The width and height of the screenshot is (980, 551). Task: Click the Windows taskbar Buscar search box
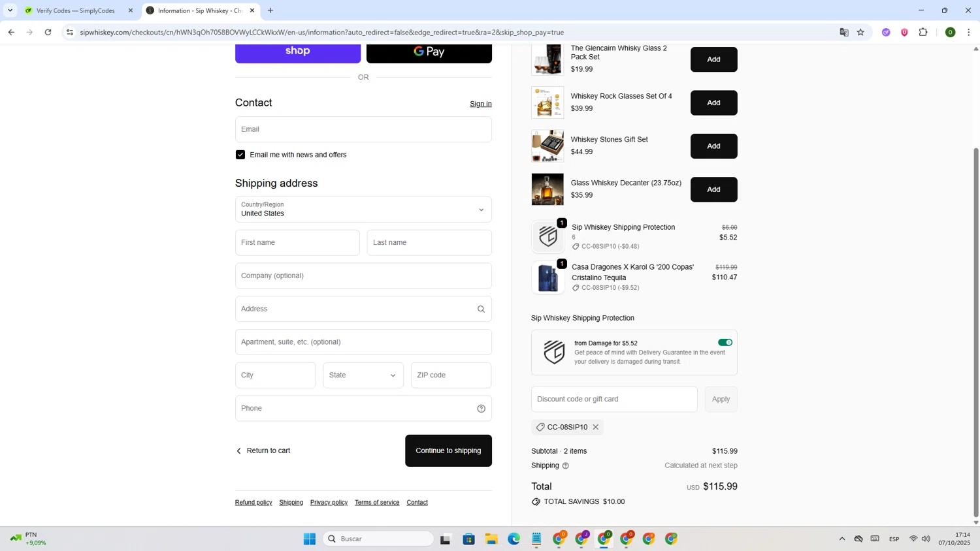point(379,539)
